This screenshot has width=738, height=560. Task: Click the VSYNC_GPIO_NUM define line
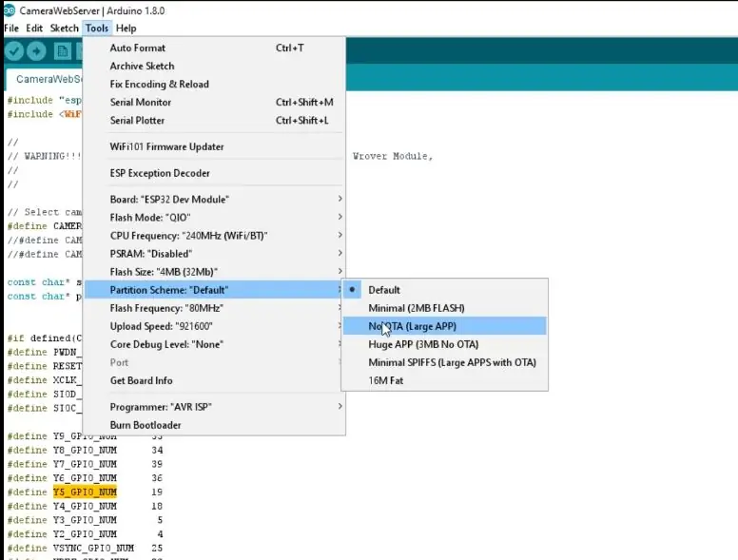(x=85, y=549)
